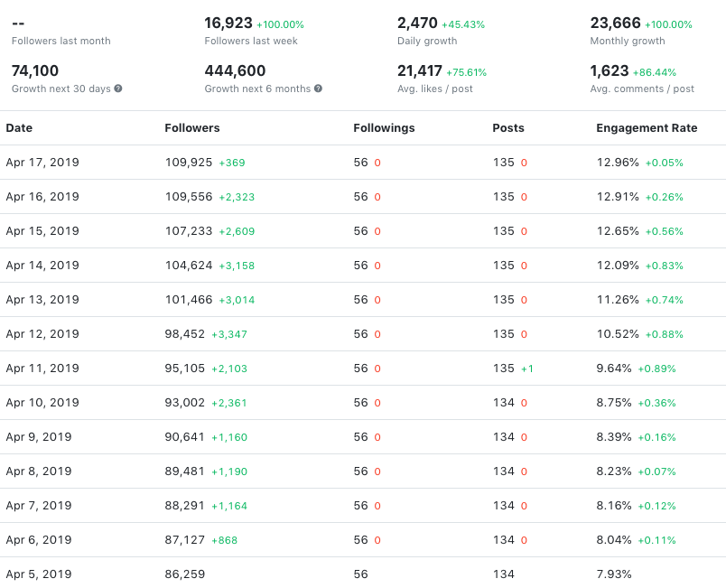
Task: Click follower count 109,556 on Apr 16
Action: pyautogui.click(x=189, y=197)
